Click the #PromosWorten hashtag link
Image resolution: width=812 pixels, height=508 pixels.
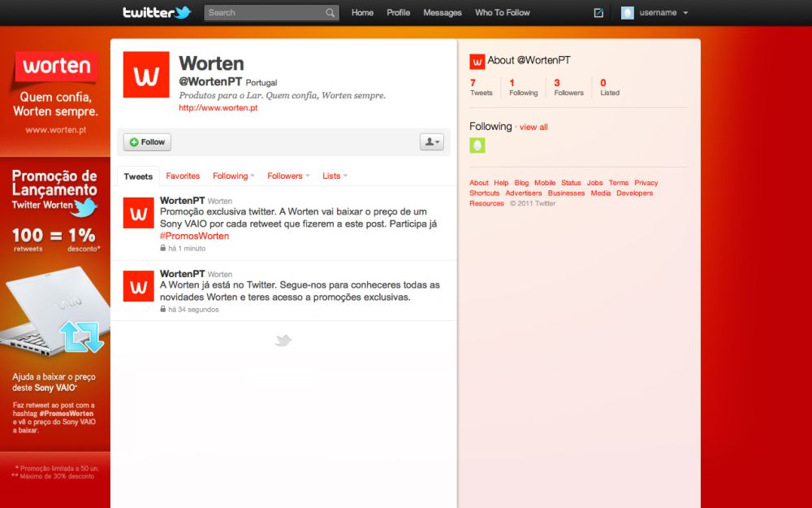(x=194, y=236)
